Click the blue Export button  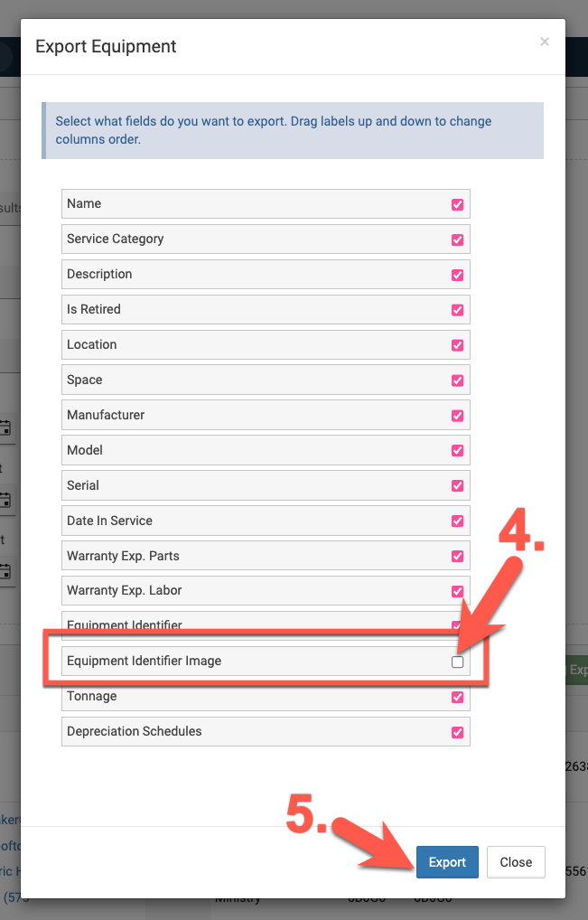447,862
